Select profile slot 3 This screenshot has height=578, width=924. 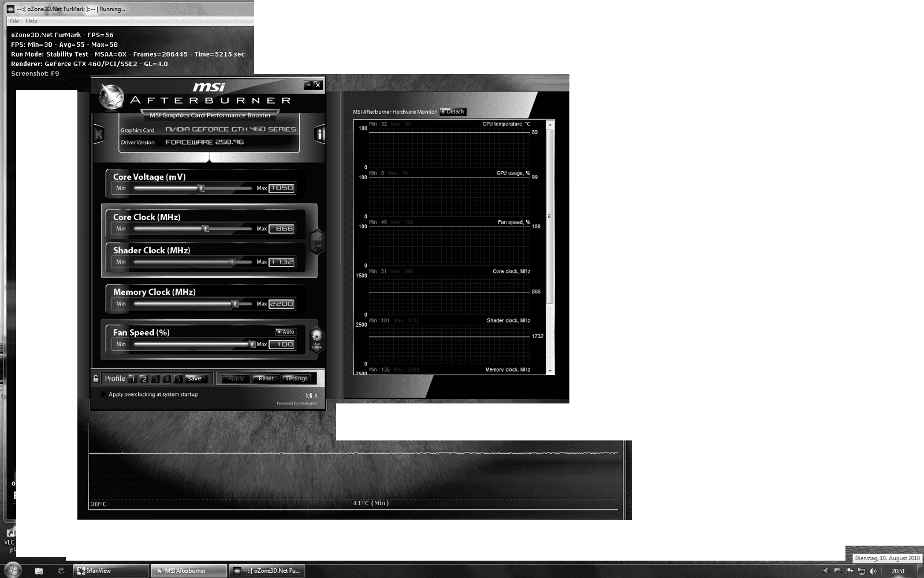155,379
